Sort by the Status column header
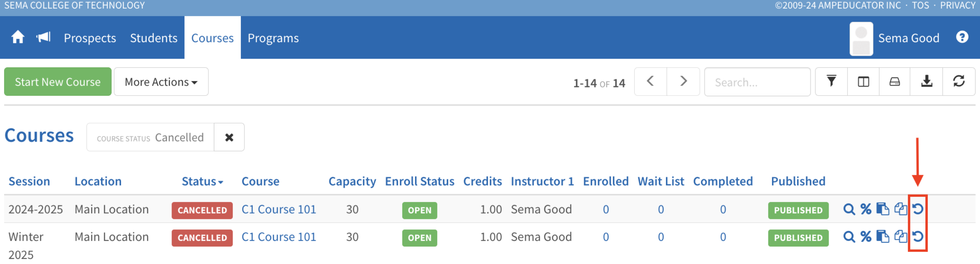This screenshot has height=264, width=980. pos(202,181)
